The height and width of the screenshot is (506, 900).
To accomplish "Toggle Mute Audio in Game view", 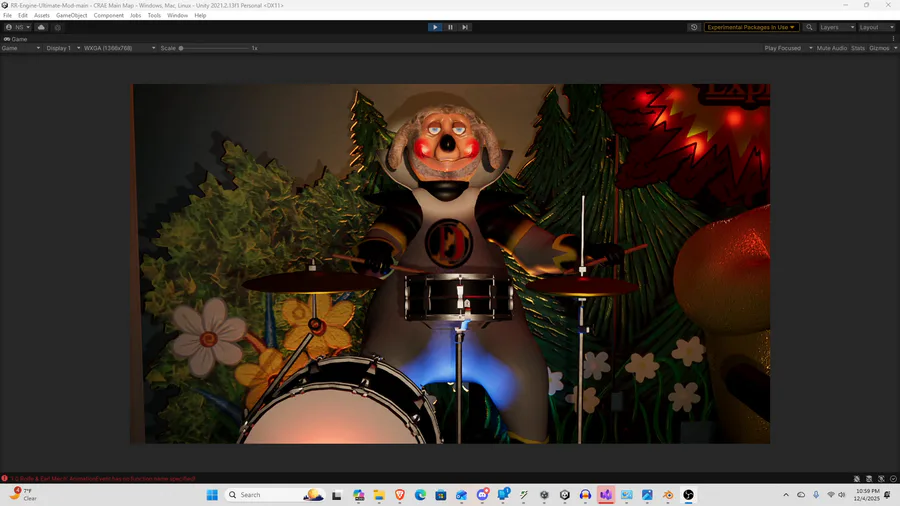I will tap(832, 48).
